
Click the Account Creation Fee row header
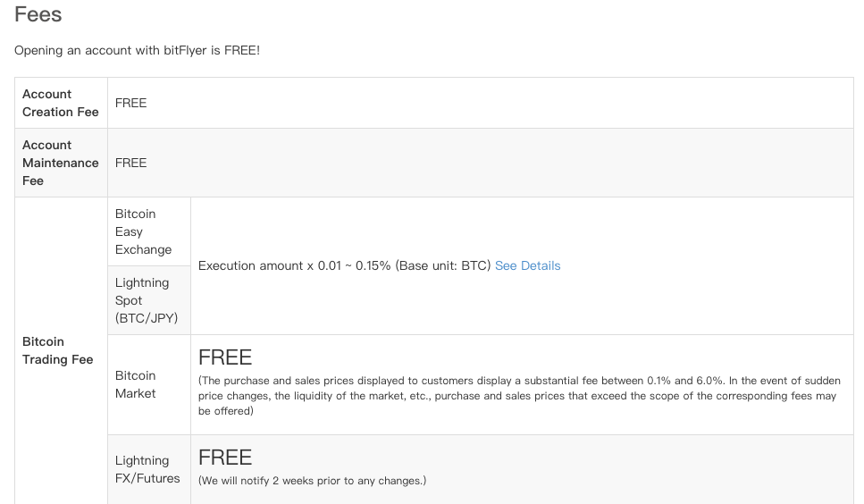61,103
